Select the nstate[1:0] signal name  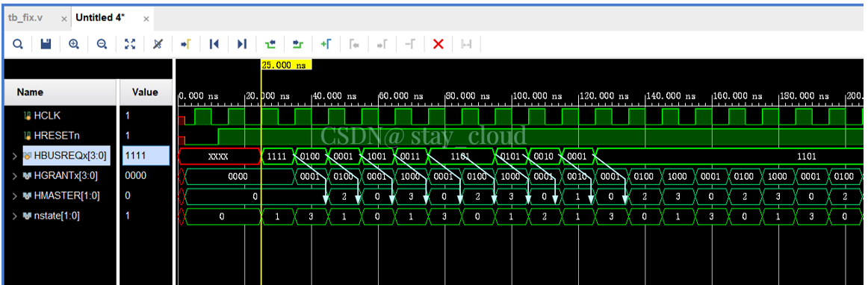pos(57,216)
